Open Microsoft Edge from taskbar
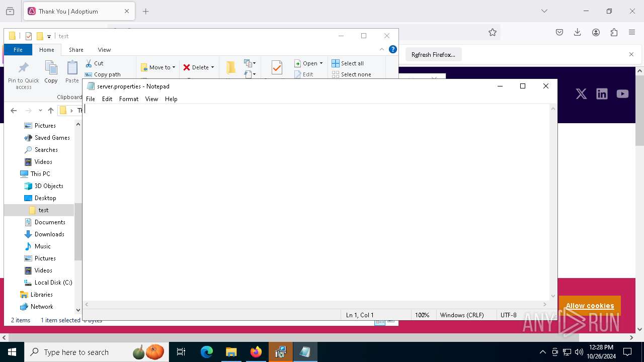This screenshot has width=644, height=362. [207, 352]
